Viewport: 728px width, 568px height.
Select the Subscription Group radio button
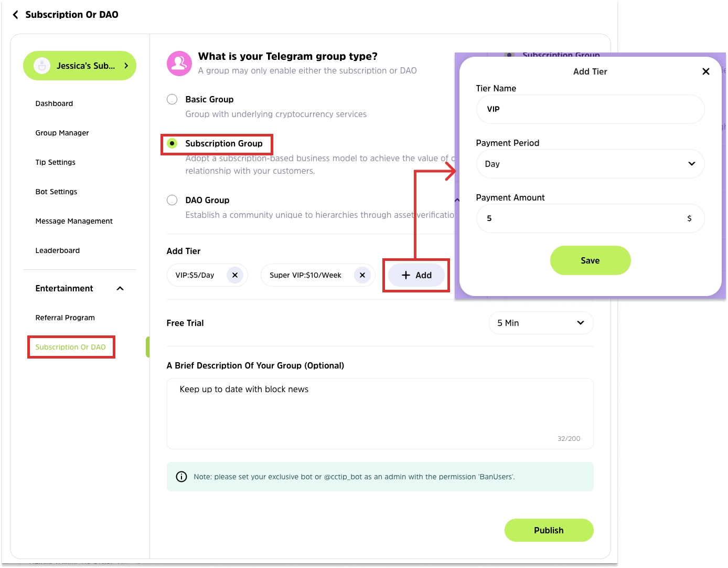[x=172, y=143]
